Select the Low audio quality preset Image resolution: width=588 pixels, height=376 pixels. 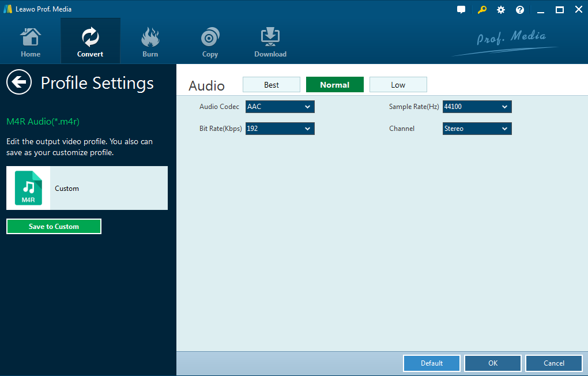[398, 85]
